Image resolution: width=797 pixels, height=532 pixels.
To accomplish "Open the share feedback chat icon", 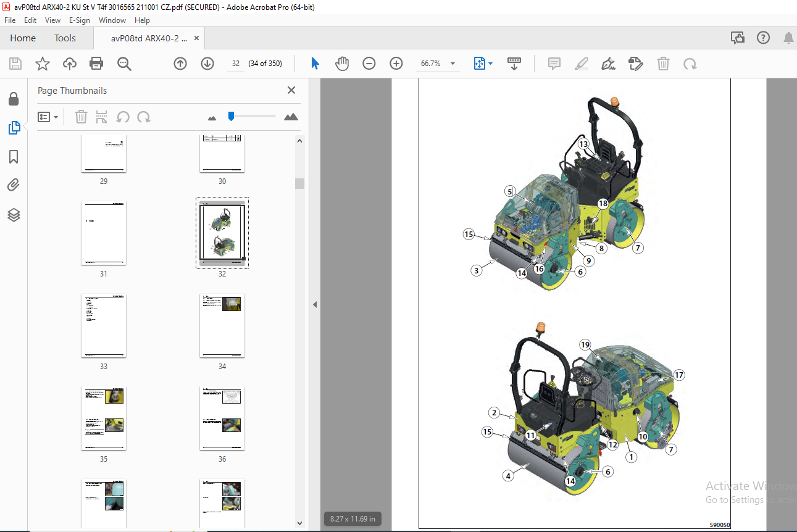I will [x=737, y=38].
